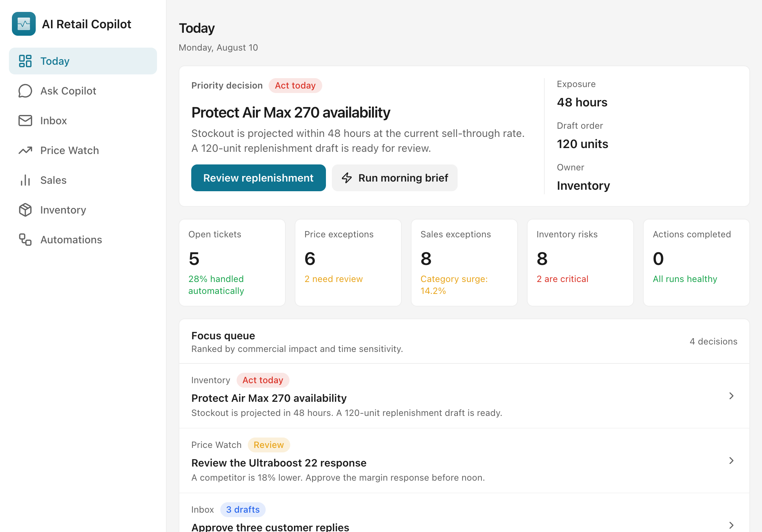Click the Sales bar chart icon

pos(25,180)
